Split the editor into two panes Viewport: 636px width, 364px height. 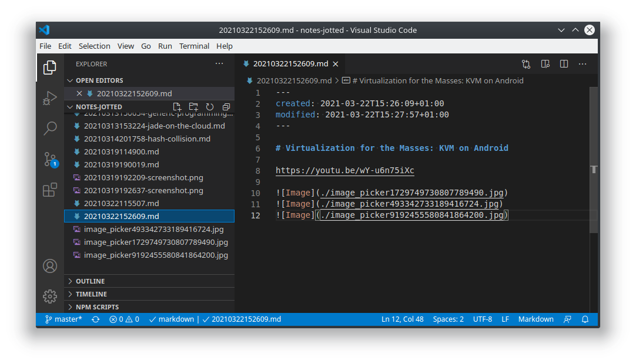[x=564, y=64]
